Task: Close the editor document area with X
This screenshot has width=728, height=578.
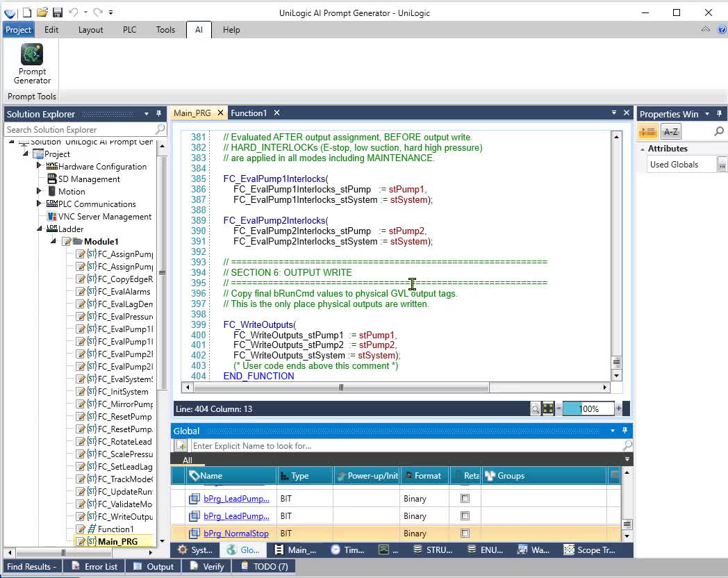Action: 627,113
